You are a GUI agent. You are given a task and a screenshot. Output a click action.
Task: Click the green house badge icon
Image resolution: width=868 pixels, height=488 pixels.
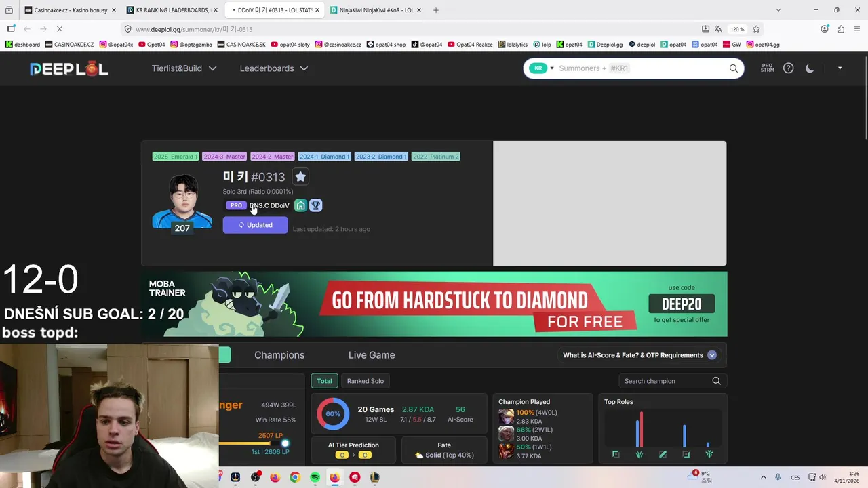click(300, 205)
